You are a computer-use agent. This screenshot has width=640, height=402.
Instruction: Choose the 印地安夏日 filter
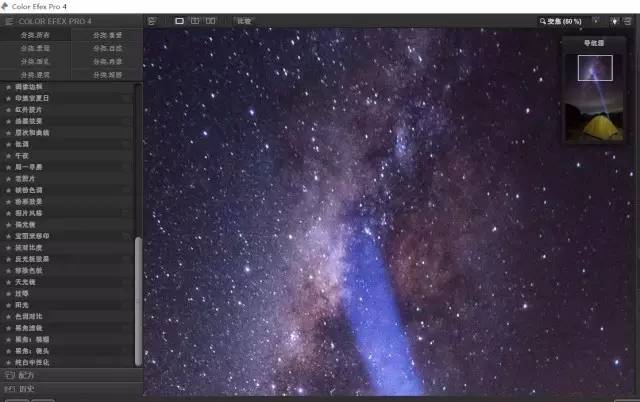[67, 98]
